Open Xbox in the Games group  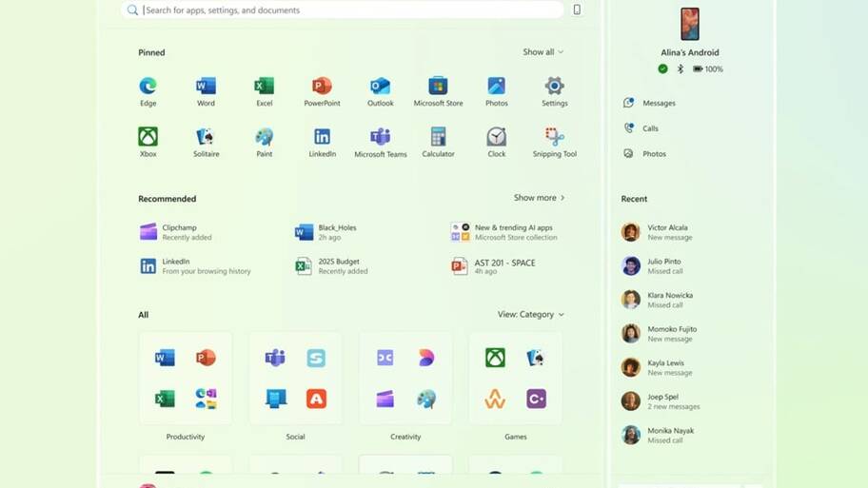495,358
